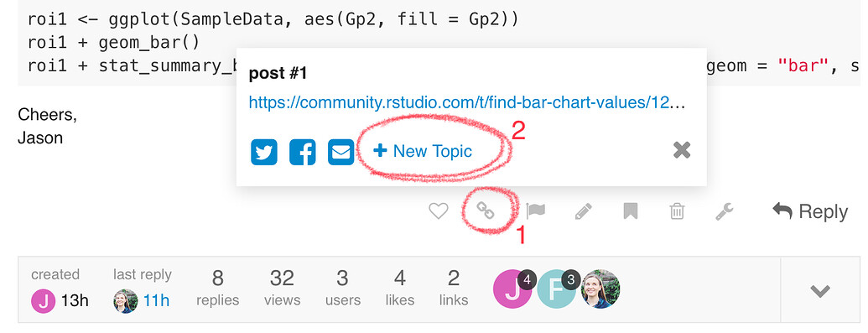
Task: Flag this post with flag icon
Action: tap(535, 211)
